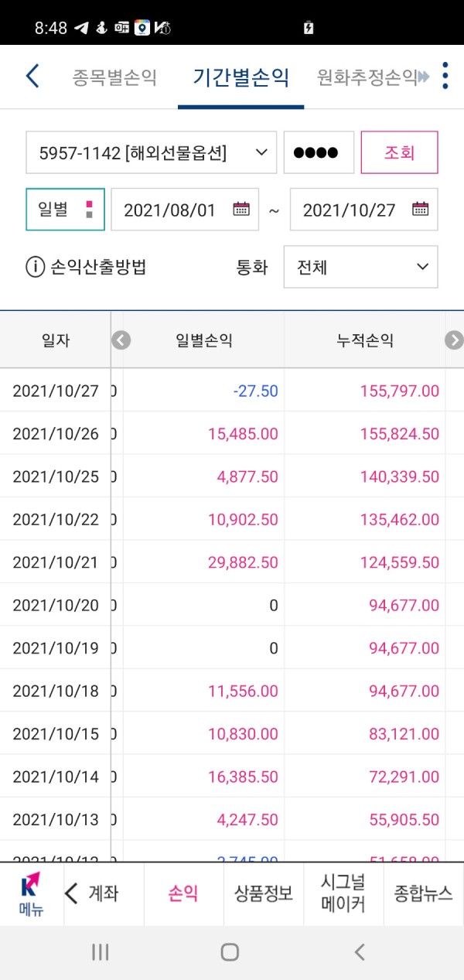This screenshot has width=464, height=980.
Task: Tap the Android home button
Action: pyautogui.click(x=230, y=952)
